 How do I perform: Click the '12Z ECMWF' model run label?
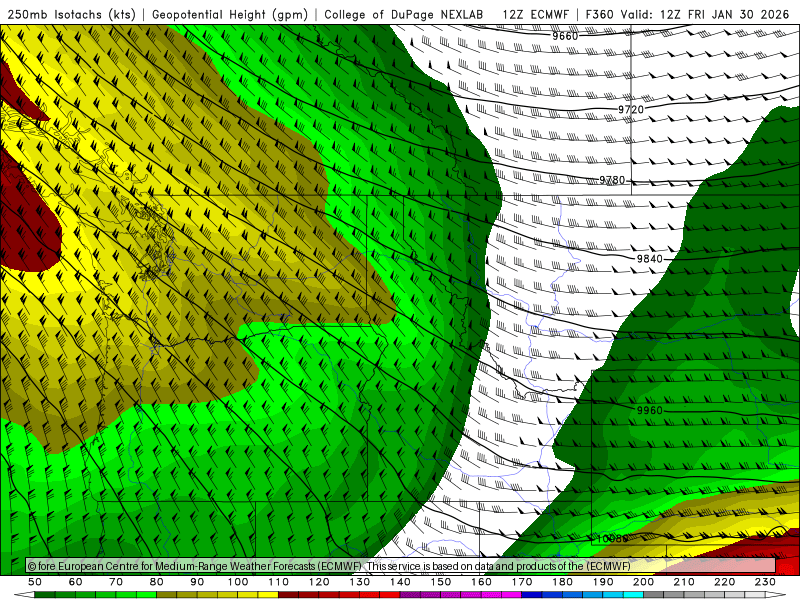pos(535,15)
